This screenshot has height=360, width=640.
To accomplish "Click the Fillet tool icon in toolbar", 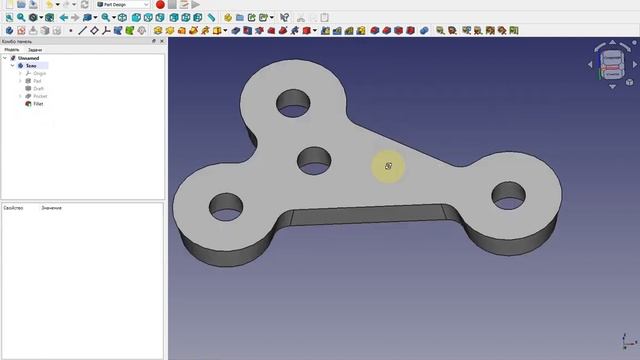I will [x=375, y=31].
